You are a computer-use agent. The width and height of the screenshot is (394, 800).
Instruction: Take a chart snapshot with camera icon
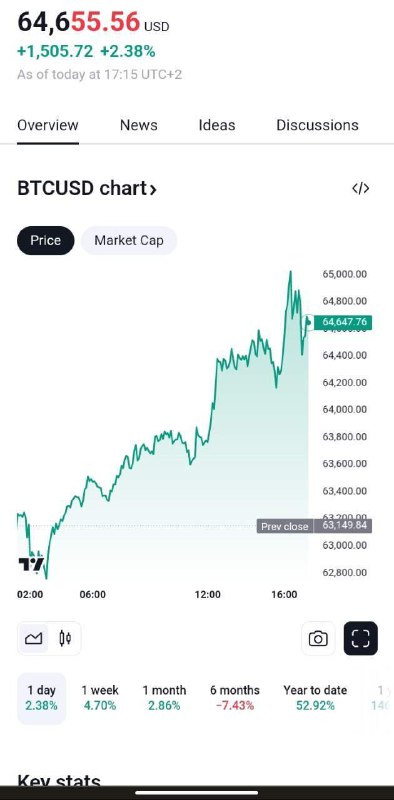coord(318,638)
